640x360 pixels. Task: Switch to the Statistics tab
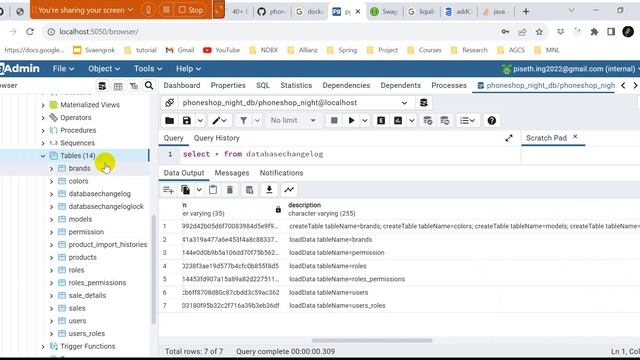(296, 85)
